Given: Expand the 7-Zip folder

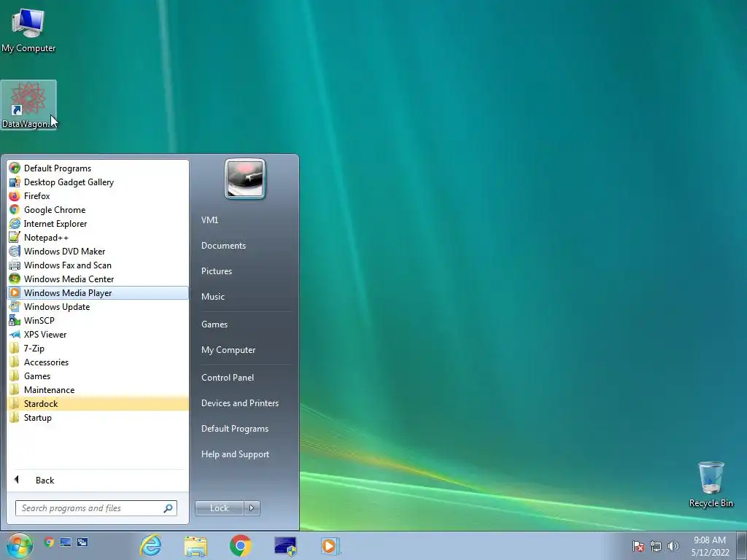Looking at the screenshot, I should (98, 348).
